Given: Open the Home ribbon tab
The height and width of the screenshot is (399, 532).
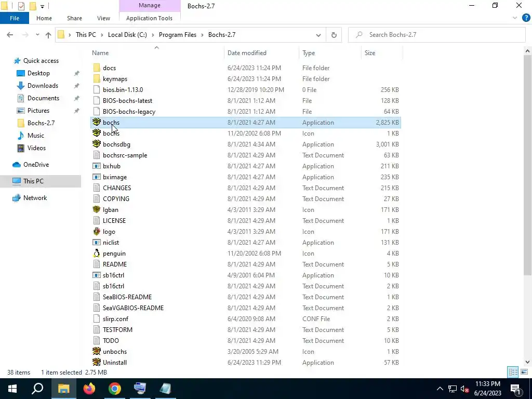Looking at the screenshot, I should pos(44,18).
